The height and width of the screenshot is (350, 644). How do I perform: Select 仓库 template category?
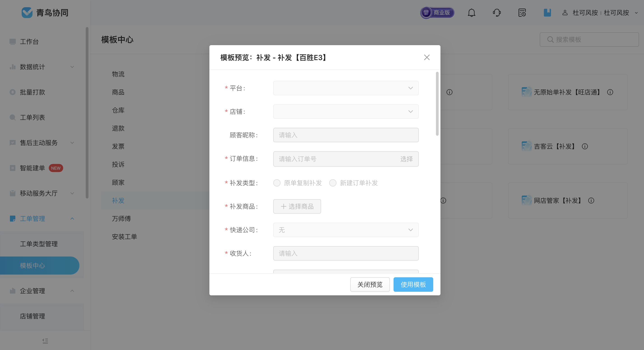[x=118, y=110]
